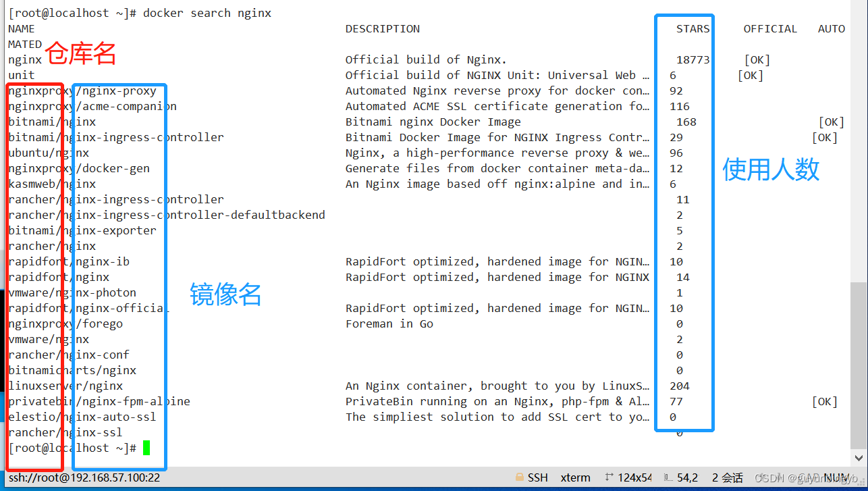Click the 18773 stars count
Viewport: 868px width, 491px height.
click(693, 59)
